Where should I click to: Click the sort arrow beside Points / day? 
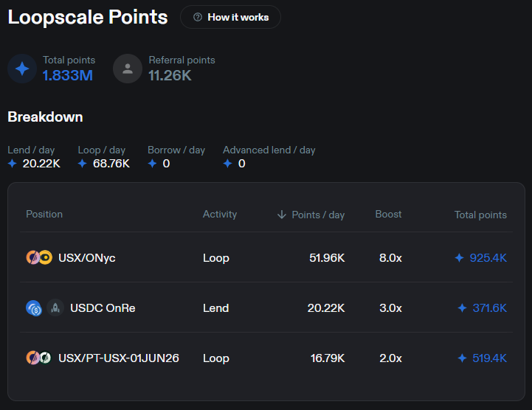[282, 215]
